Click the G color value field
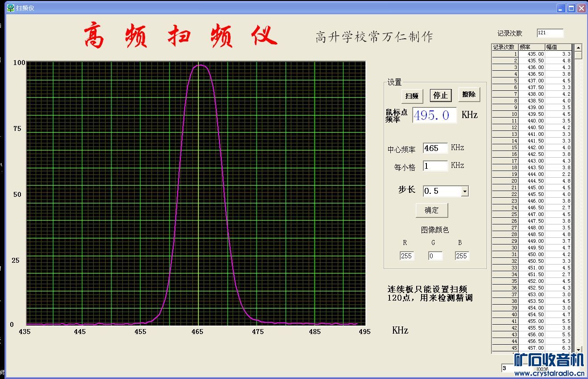Viewport: 588px width, 379px height. pos(435,256)
